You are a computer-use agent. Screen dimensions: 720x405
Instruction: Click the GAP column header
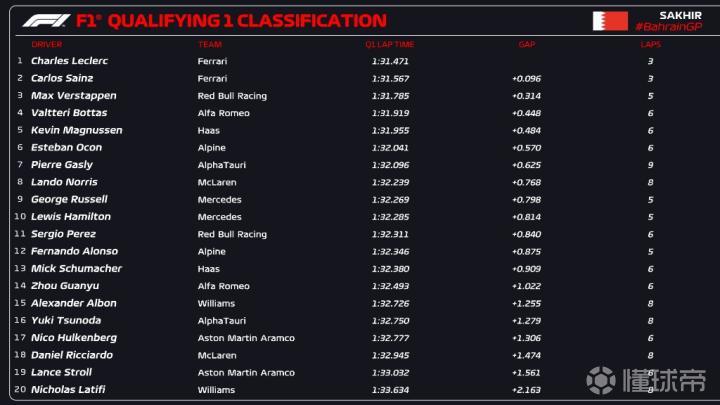(527, 45)
